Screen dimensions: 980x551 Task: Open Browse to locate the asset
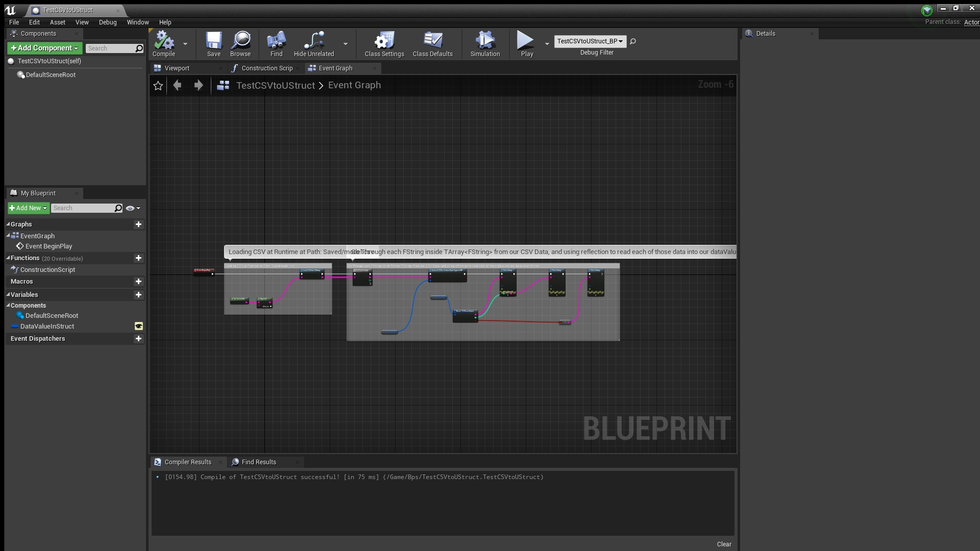pyautogui.click(x=240, y=43)
